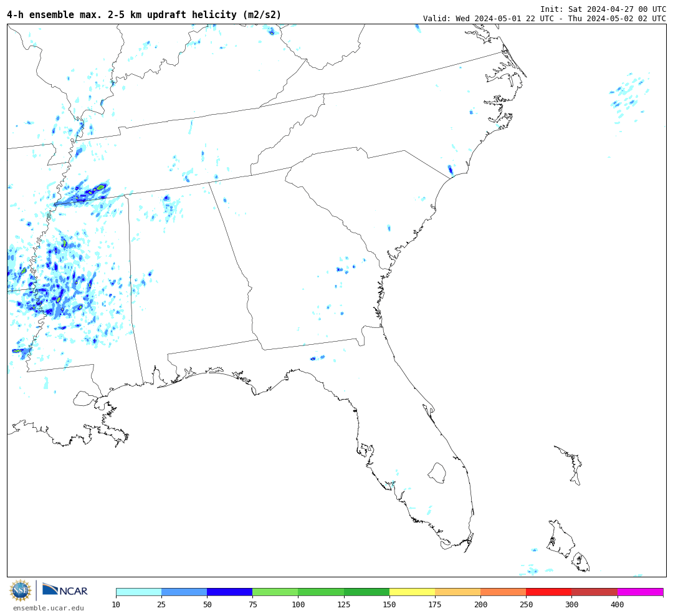This screenshot has height=616, width=673.
Task: Click the light green 75-100 color swatch
Action: click(275, 592)
